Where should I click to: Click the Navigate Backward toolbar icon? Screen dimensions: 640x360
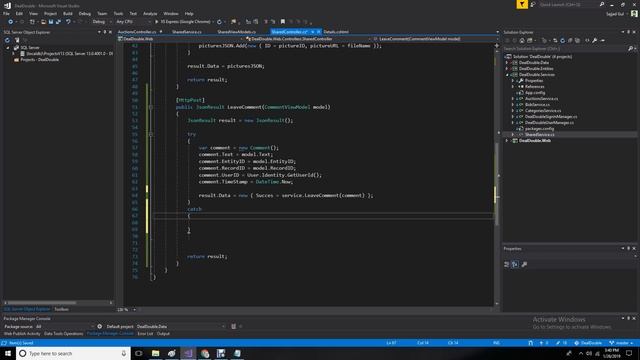click(x=11, y=22)
